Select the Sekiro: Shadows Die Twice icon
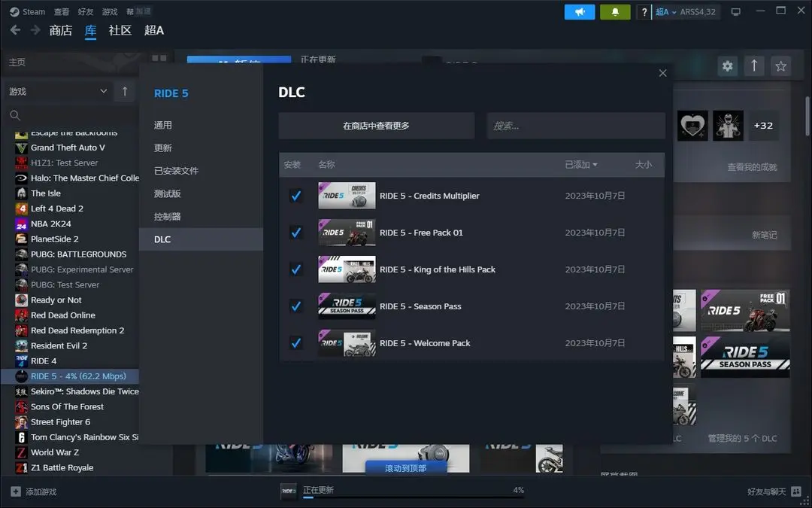Viewport: 812px width, 508px height. click(21, 391)
